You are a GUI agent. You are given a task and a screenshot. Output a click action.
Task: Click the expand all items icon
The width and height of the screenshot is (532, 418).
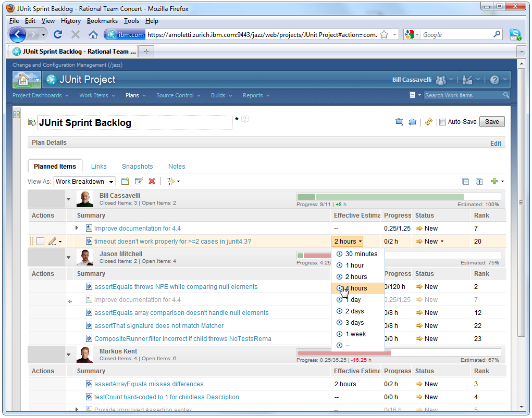tap(479, 181)
